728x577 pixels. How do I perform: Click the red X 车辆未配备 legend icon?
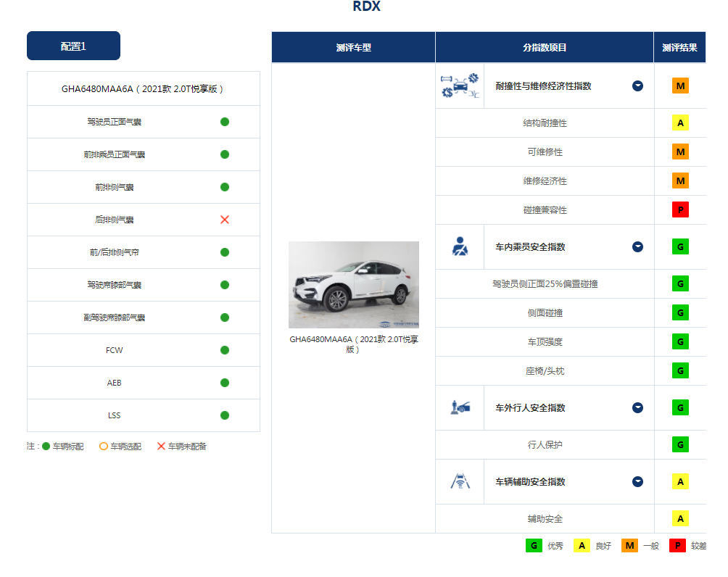(x=161, y=446)
